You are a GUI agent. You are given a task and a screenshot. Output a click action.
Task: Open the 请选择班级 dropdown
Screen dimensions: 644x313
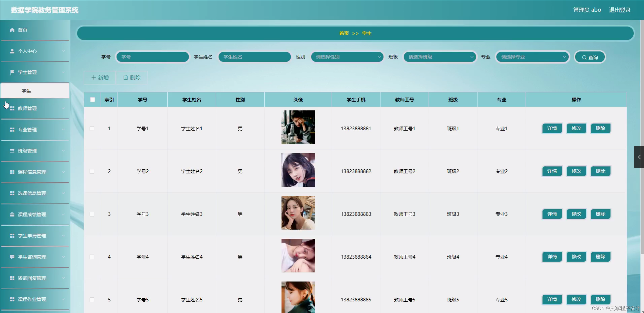440,57
